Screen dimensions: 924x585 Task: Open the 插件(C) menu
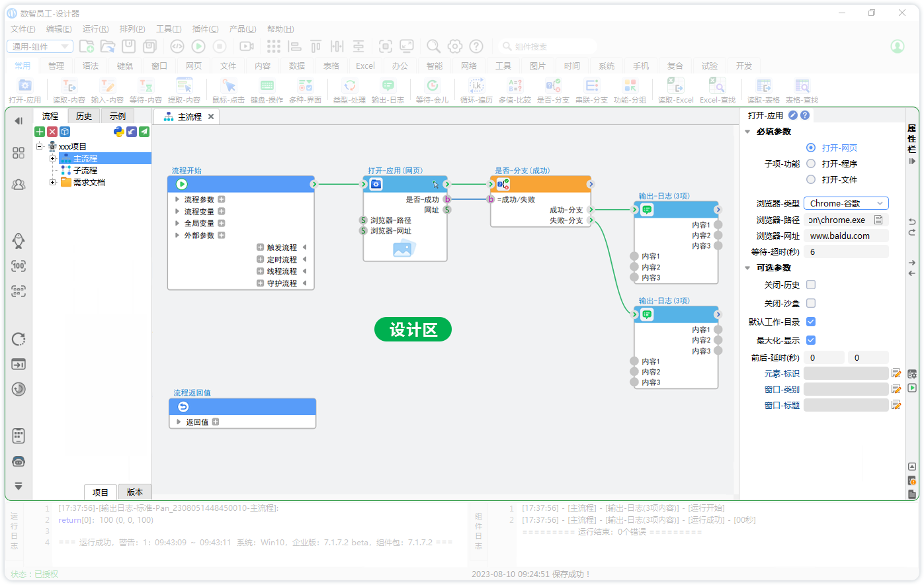(205, 29)
